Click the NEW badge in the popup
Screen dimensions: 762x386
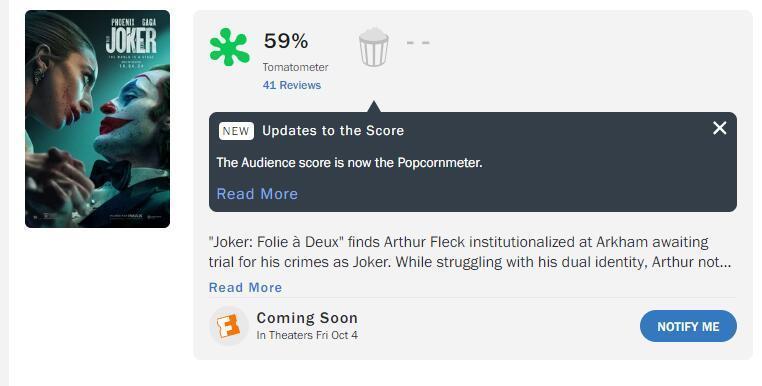tap(236, 131)
